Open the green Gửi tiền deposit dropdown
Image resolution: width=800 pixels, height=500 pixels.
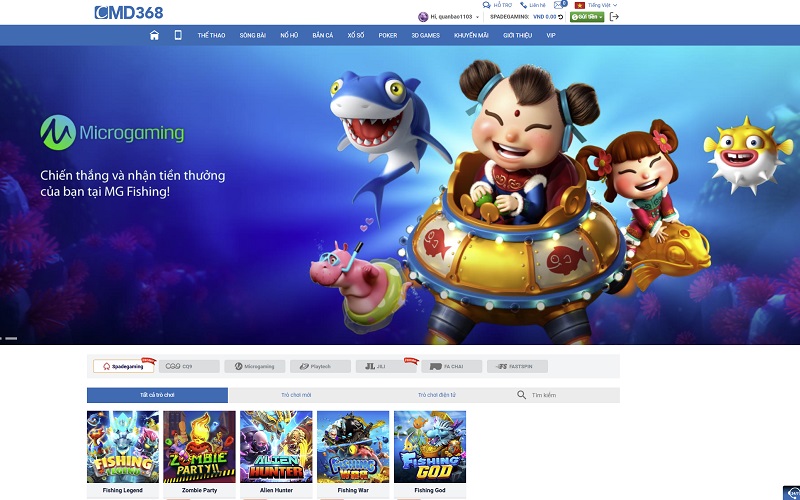587,17
